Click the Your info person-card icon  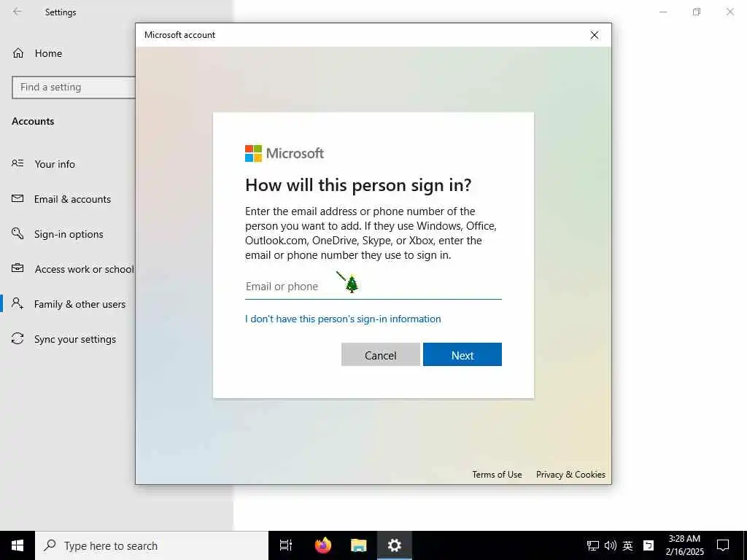click(18, 163)
